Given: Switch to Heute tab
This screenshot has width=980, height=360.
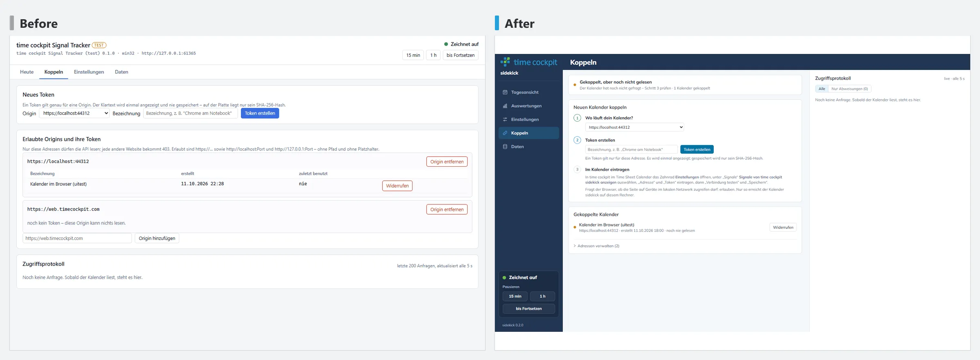Looking at the screenshot, I should (27, 72).
